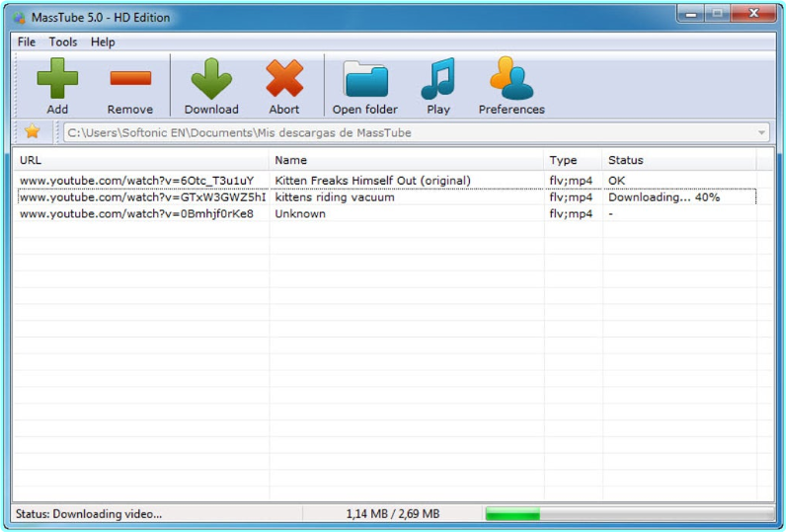
Task: Click 'Downloading... 40%' status cell
Action: pos(665,197)
